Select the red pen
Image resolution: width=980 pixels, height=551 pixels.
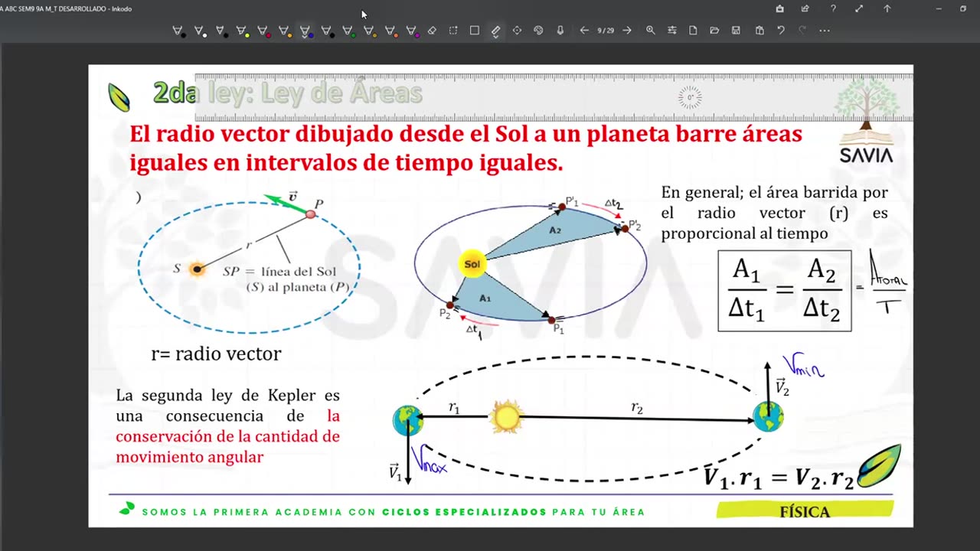(x=263, y=31)
